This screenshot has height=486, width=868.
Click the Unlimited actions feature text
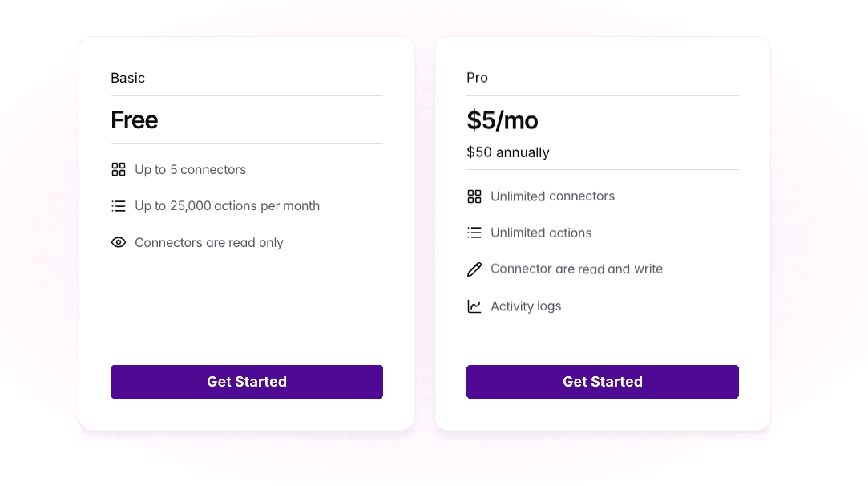pos(541,233)
